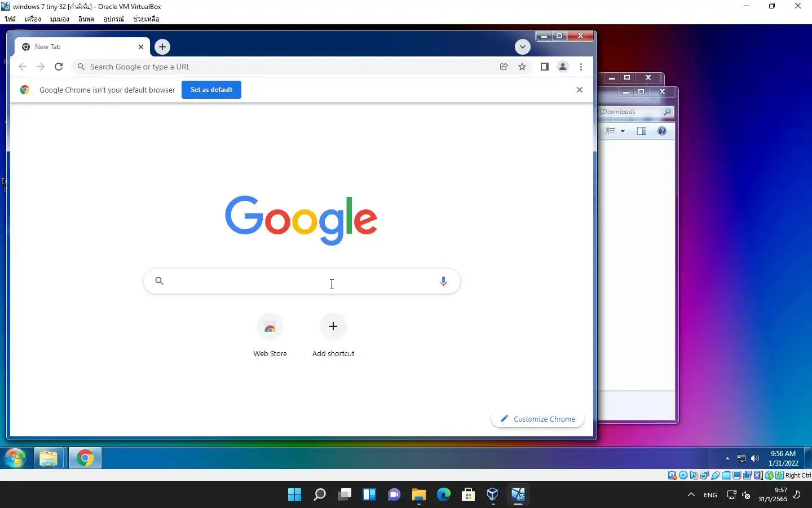Click the VirtualBox CPU virtualization status icon

tap(758, 475)
